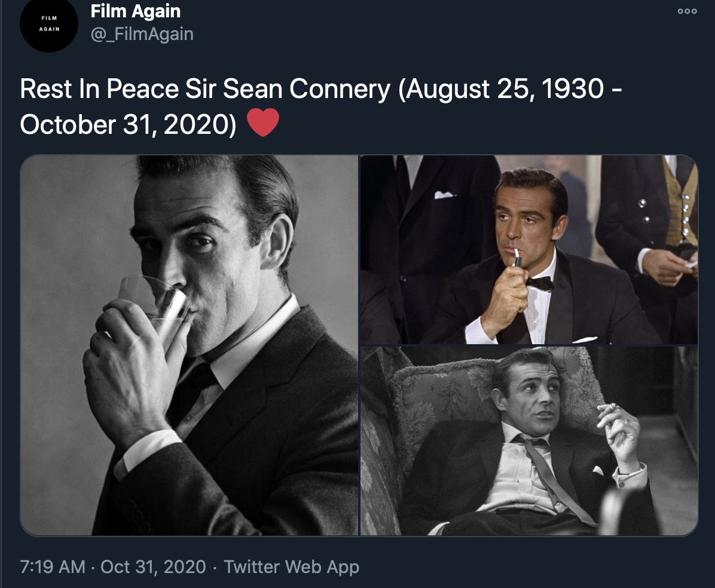Open the @_FilmAgain handle link
This screenshot has width=715, height=588.
pos(142,34)
